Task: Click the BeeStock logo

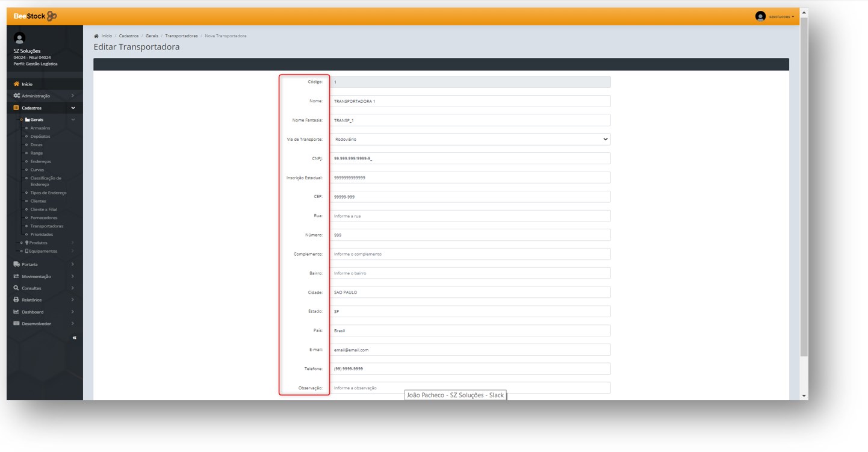Action: 35,16
